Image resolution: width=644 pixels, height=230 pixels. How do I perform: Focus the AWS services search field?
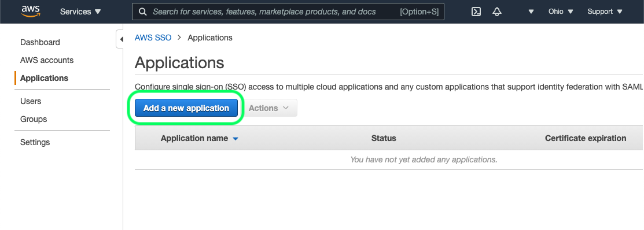288,12
